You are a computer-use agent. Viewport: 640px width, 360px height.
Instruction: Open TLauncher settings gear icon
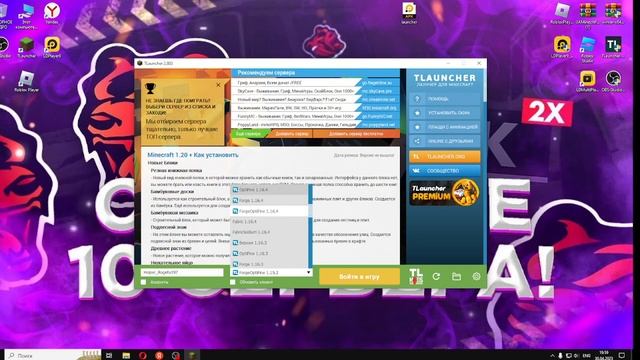[x=476, y=276]
